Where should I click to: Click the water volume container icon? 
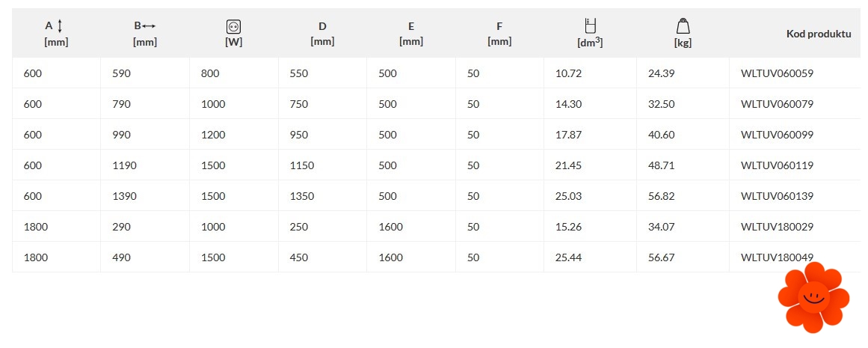point(590,26)
